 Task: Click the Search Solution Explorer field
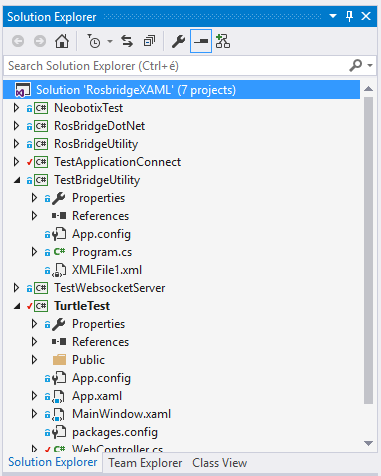[x=190, y=66]
